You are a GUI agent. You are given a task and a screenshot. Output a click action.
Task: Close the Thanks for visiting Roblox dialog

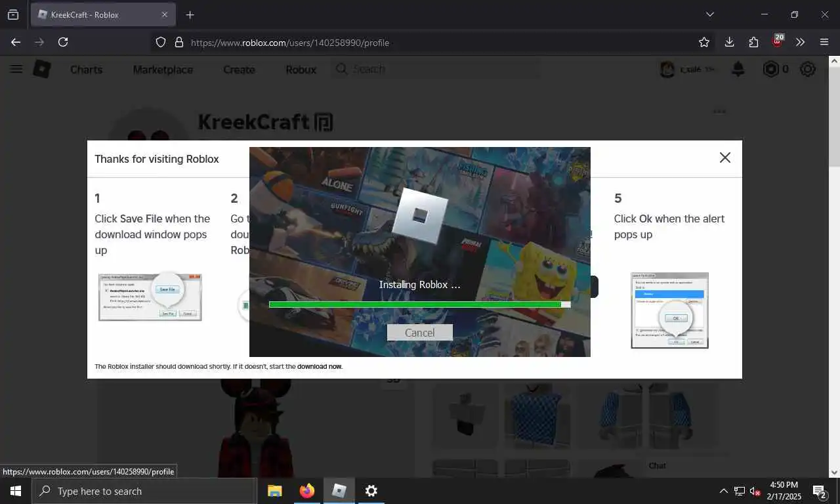(724, 157)
